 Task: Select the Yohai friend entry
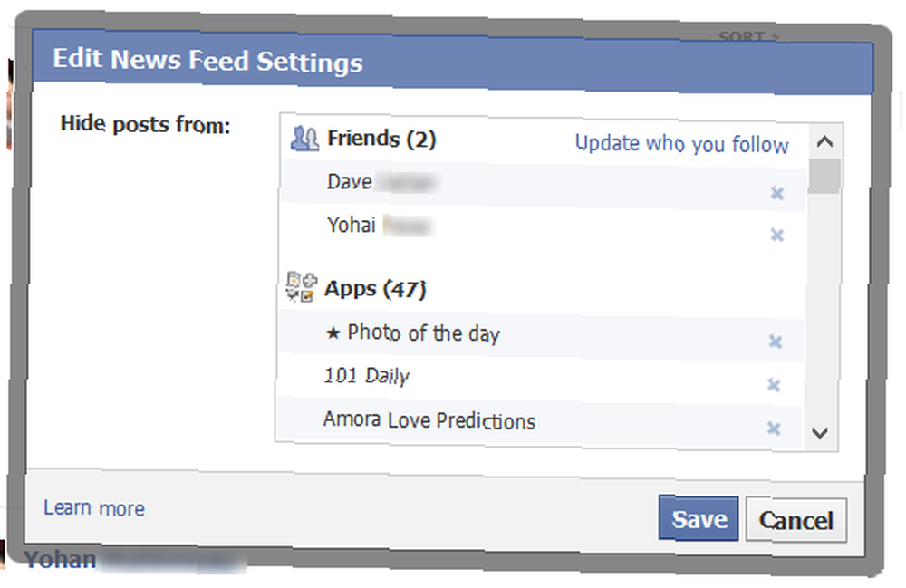pos(542,227)
